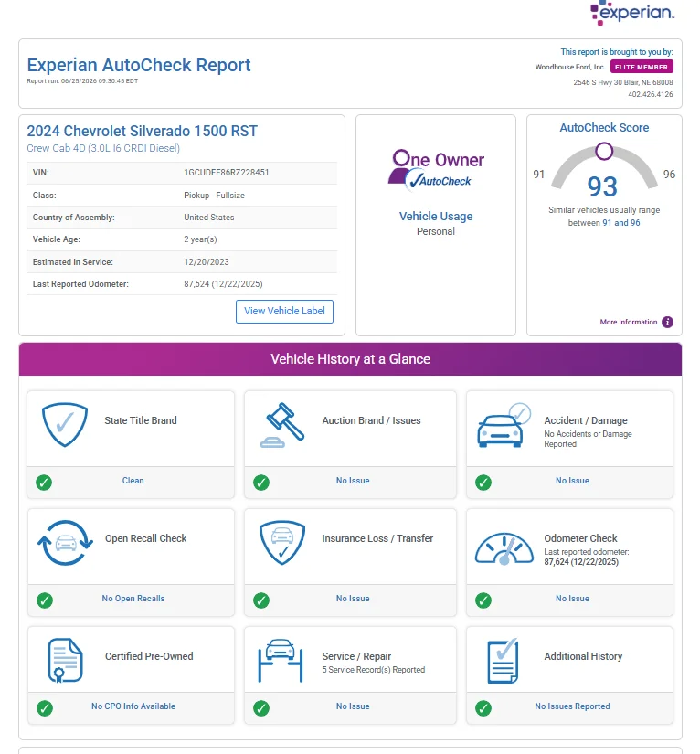The width and height of the screenshot is (700, 754).
Task: Open the More Information link
Action: (629, 322)
